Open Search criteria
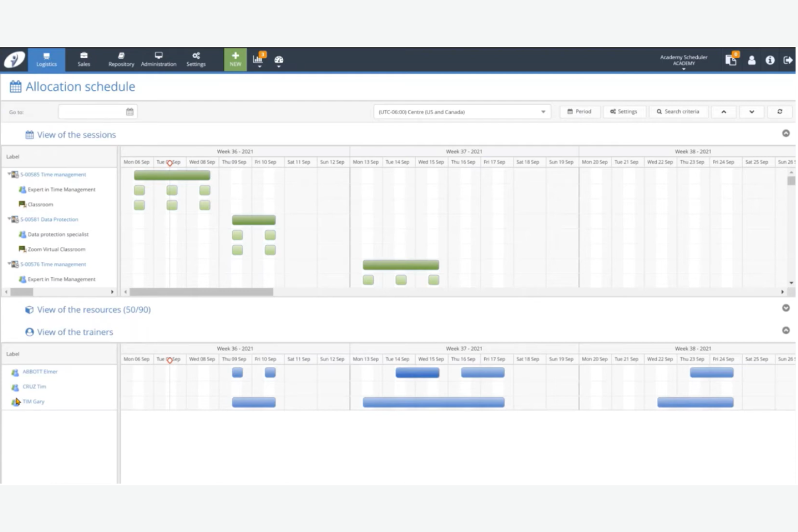This screenshot has height=532, width=798. tap(678, 112)
